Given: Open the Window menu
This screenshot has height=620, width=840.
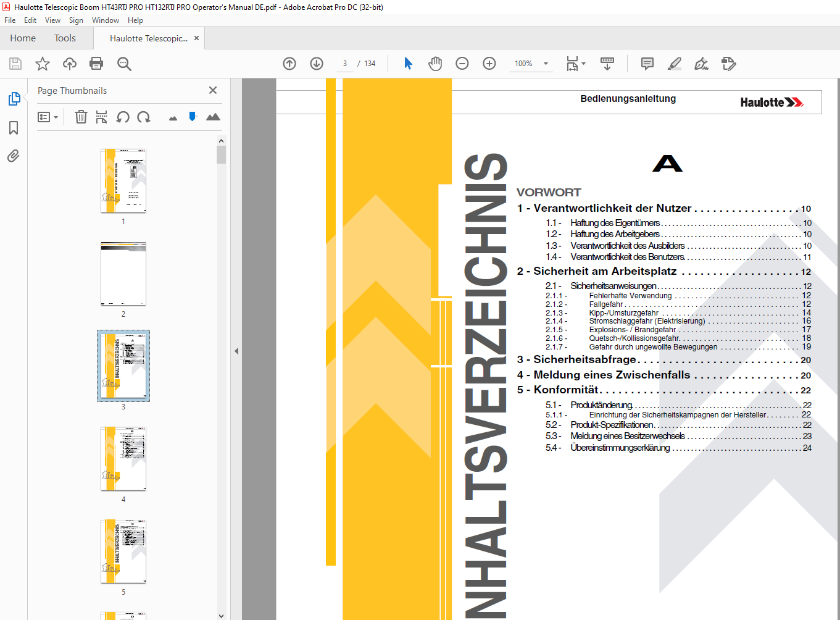Looking at the screenshot, I should point(106,20).
